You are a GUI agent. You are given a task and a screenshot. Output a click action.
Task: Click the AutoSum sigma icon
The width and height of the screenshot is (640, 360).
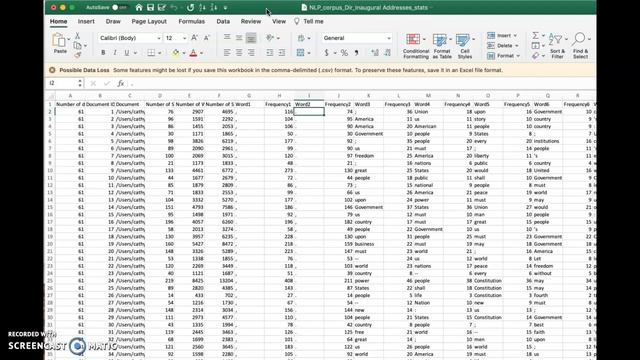(536, 36)
